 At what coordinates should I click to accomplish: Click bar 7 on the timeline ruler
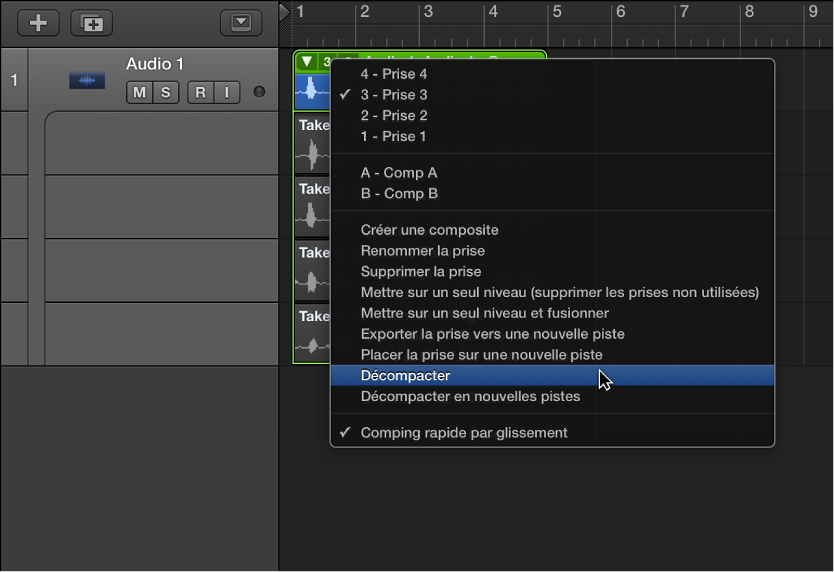coord(684,12)
